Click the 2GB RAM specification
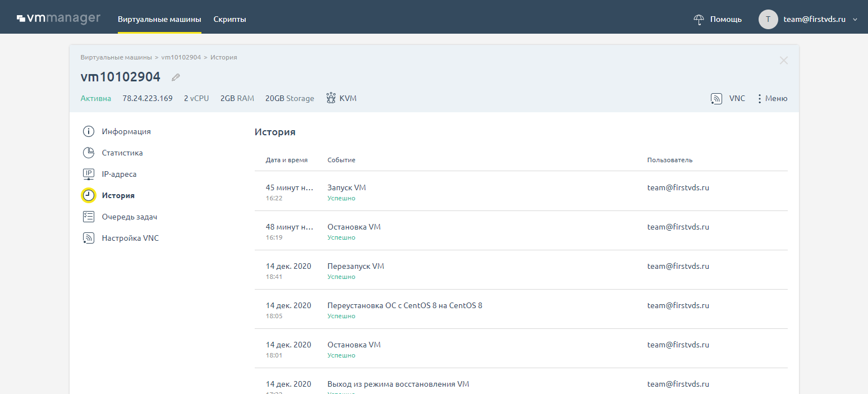The width and height of the screenshot is (868, 394). pos(237,98)
